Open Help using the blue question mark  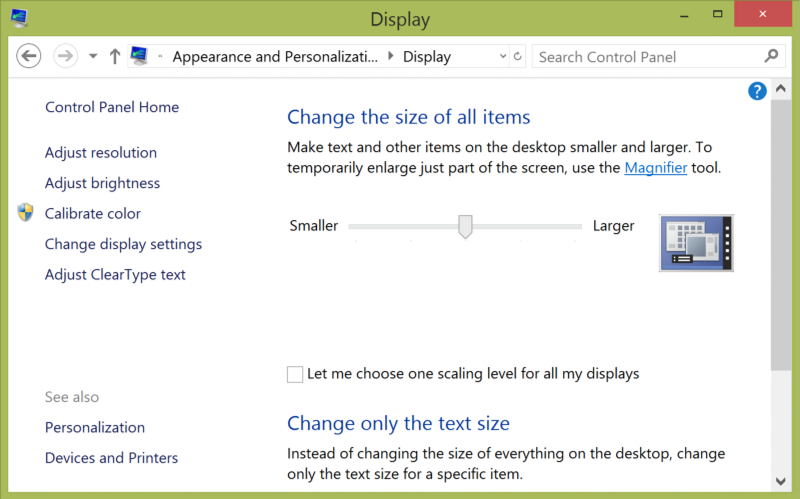coord(757,92)
